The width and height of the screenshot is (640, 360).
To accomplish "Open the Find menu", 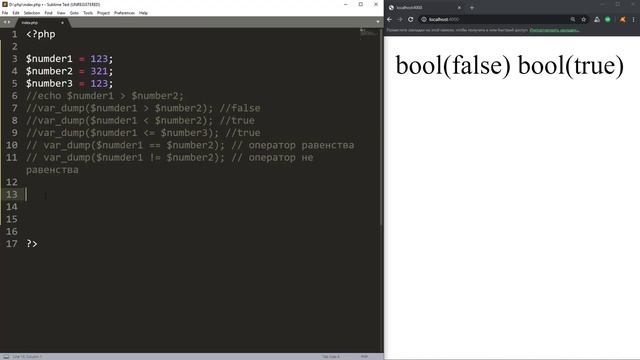I will tap(48, 13).
